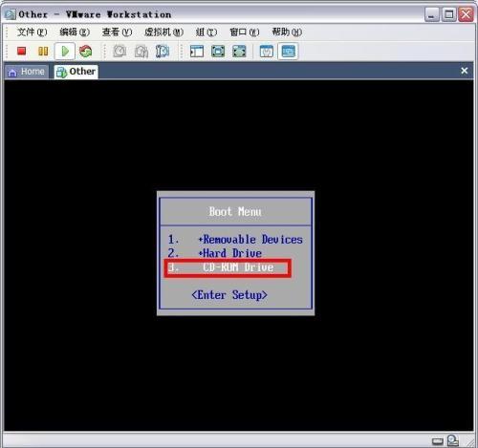Screen dimensions: 478x448
Task: Click the summary view toolbar icon
Action: (x=267, y=52)
